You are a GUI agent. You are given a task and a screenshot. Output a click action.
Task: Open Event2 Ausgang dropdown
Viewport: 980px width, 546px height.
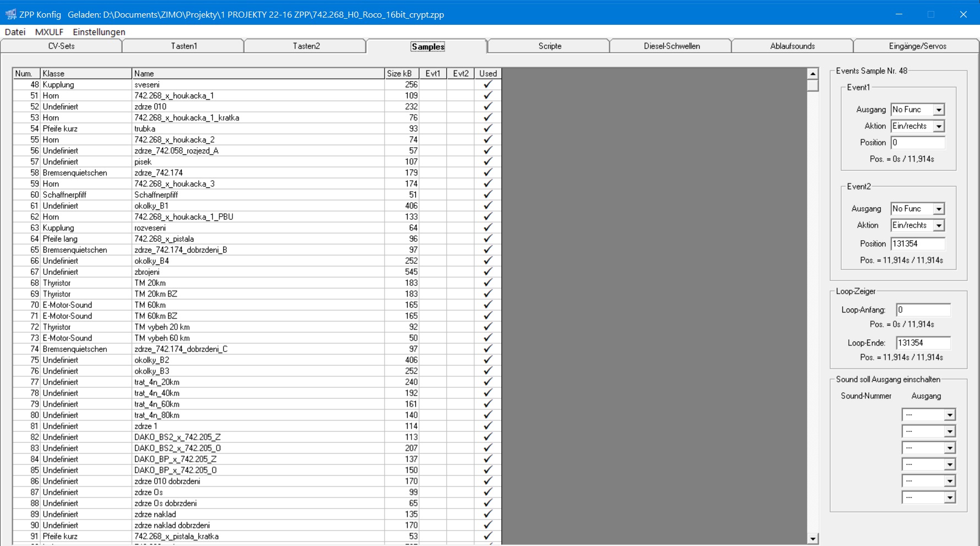coord(939,209)
